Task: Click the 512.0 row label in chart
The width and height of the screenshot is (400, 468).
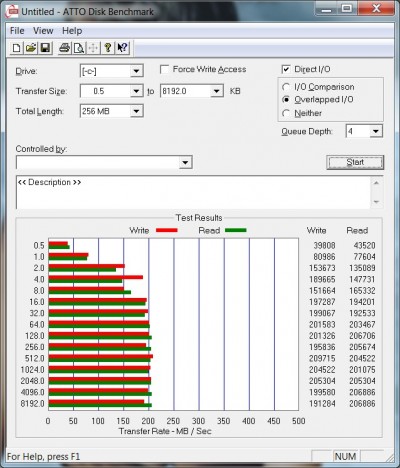Action: 34,358
